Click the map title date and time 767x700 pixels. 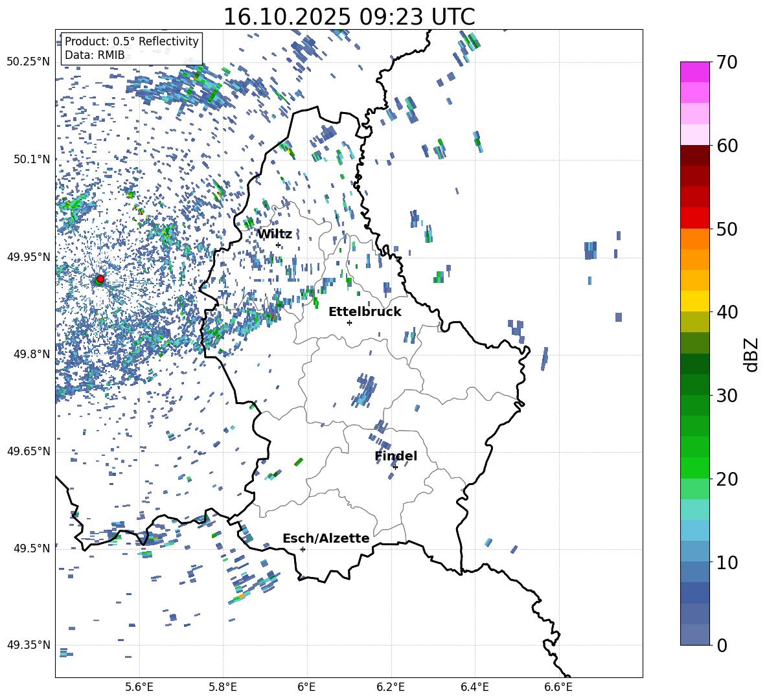[x=349, y=17]
